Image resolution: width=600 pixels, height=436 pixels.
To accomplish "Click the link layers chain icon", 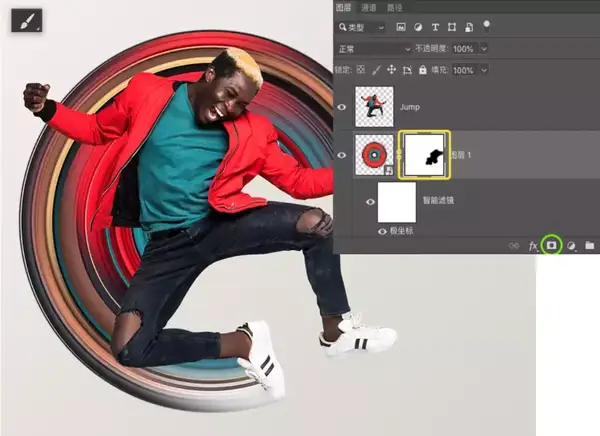I will [x=514, y=245].
